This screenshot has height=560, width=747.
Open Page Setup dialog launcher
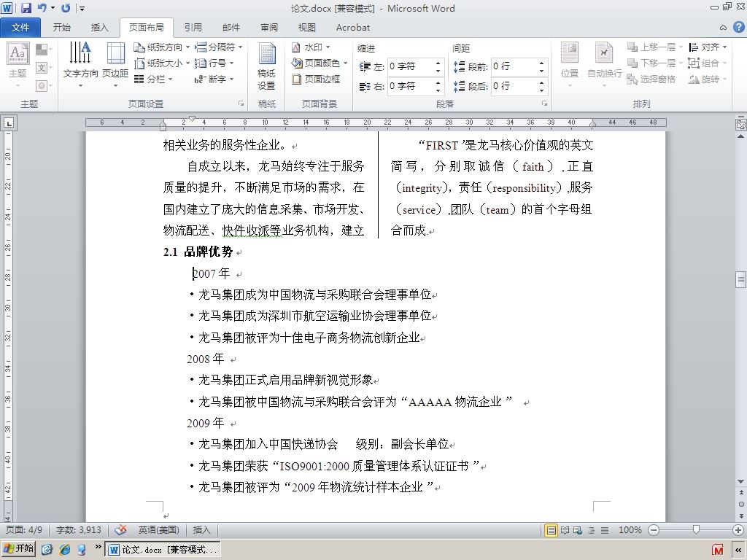pyautogui.click(x=241, y=104)
